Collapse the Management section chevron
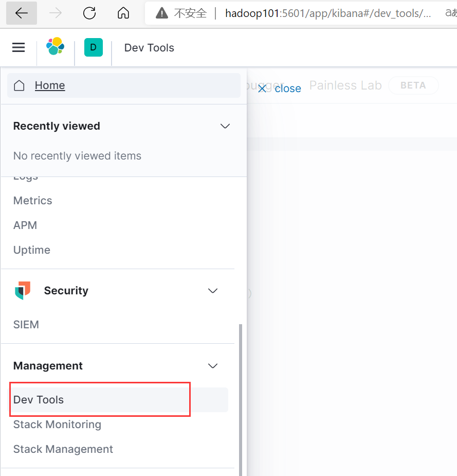 (x=212, y=366)
